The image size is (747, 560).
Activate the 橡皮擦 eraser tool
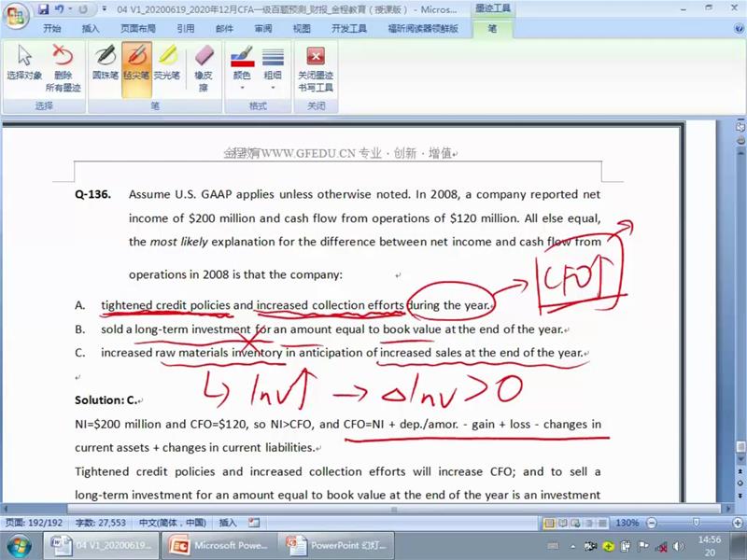point(203,67)
